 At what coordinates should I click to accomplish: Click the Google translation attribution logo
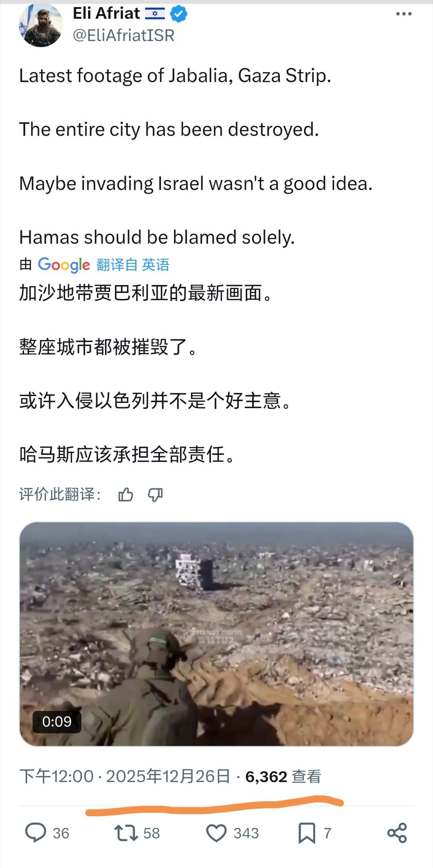[x=64, y=265]
